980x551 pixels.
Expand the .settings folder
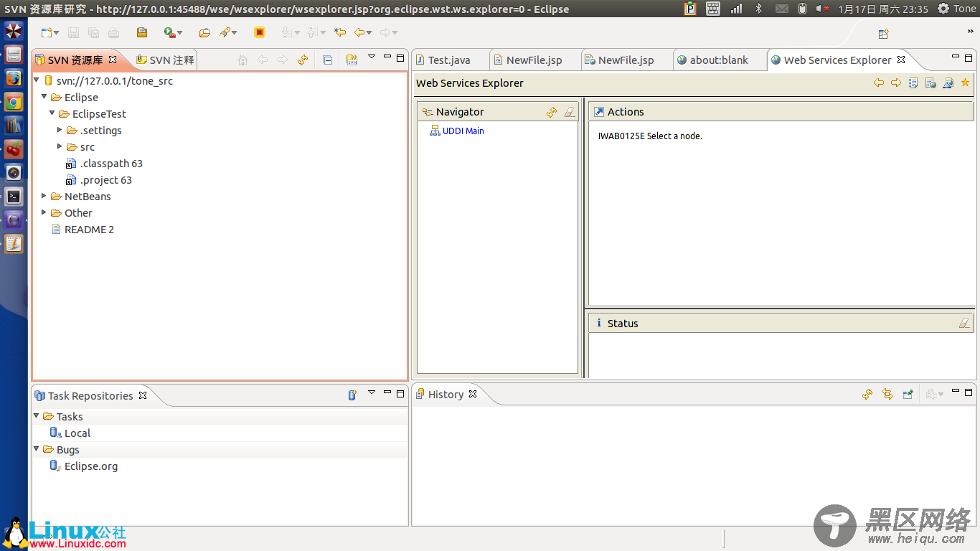click(60, 130)
